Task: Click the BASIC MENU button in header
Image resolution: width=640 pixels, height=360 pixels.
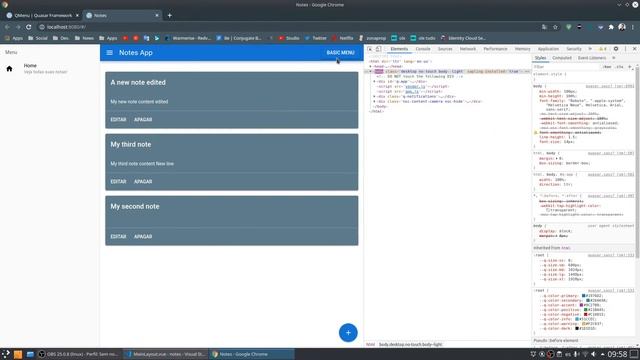Action: [x=340, y=53]
